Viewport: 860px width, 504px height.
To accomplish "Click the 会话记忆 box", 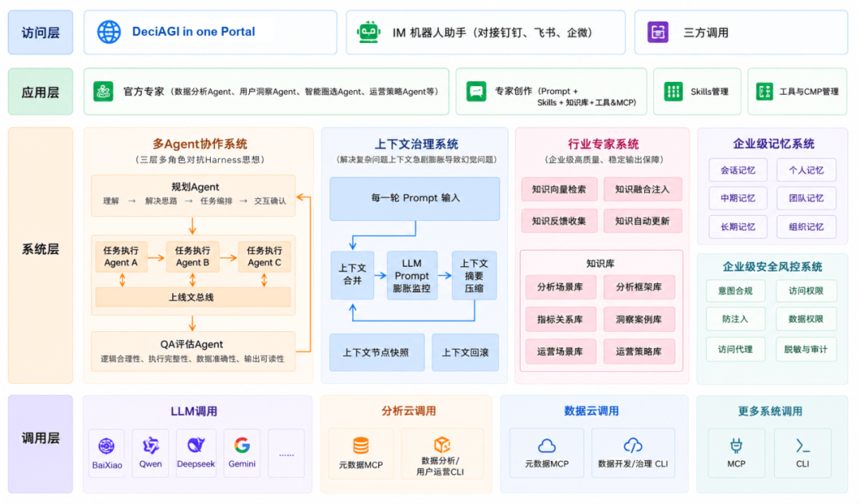I will tap(737, 170).
